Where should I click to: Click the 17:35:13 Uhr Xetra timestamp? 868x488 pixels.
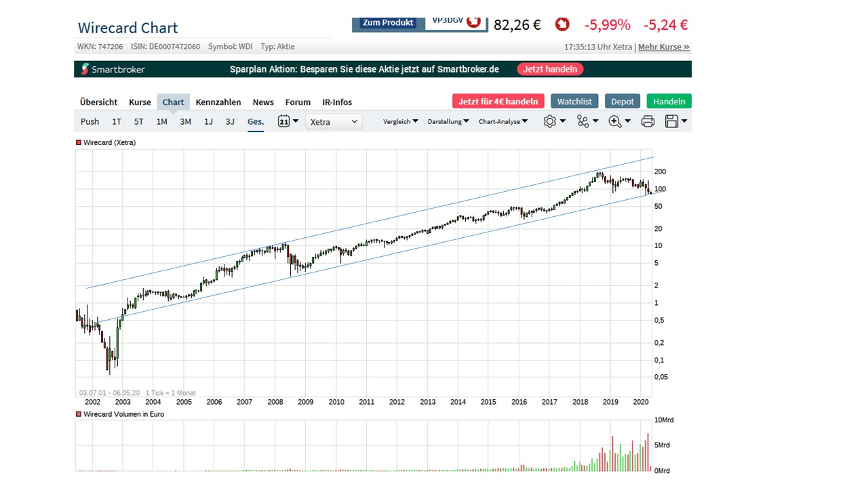coord(598,47)
